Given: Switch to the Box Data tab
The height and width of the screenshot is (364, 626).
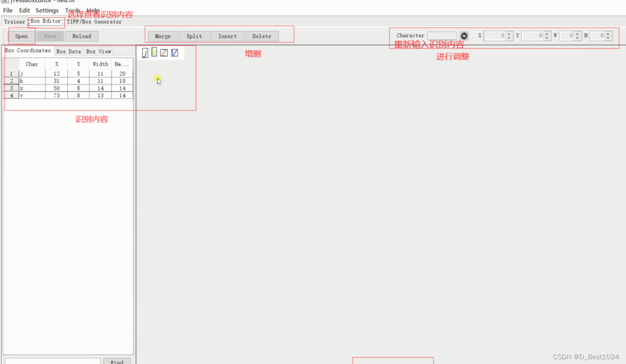Looking at the screenshot, I should click(x=69, y=51).
